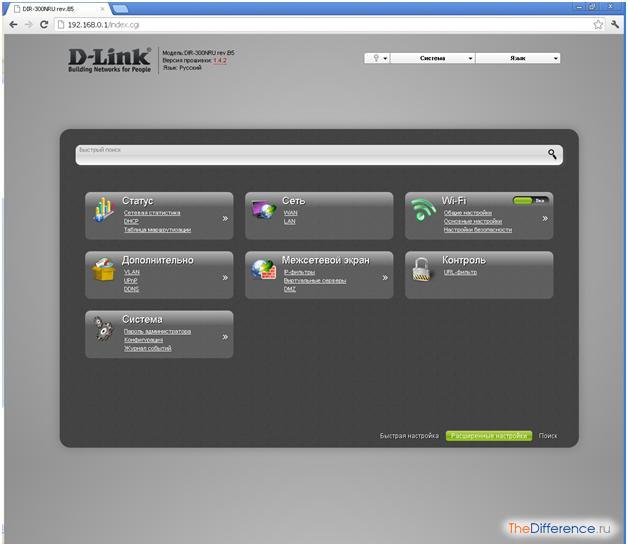Switch to Быстрая настройка mode
Screen dimensions: 628x546
click(x=409, y=435)
